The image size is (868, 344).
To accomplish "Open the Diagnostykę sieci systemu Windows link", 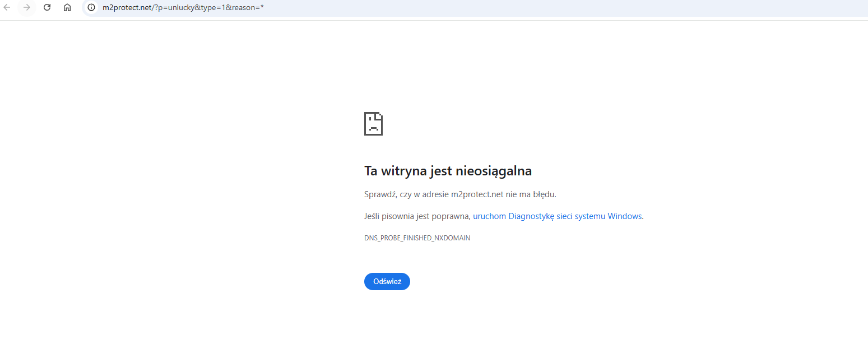I will 558,216.
